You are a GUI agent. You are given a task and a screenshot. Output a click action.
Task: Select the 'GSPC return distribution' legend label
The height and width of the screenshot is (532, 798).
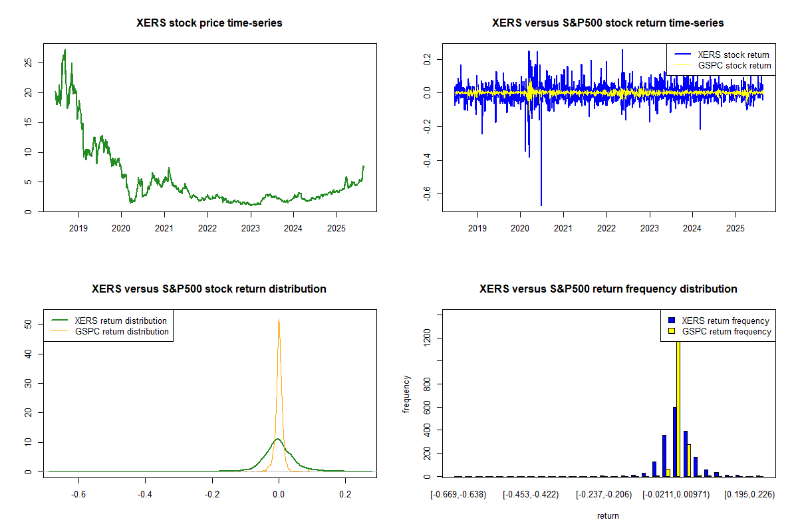pos(122,331)
